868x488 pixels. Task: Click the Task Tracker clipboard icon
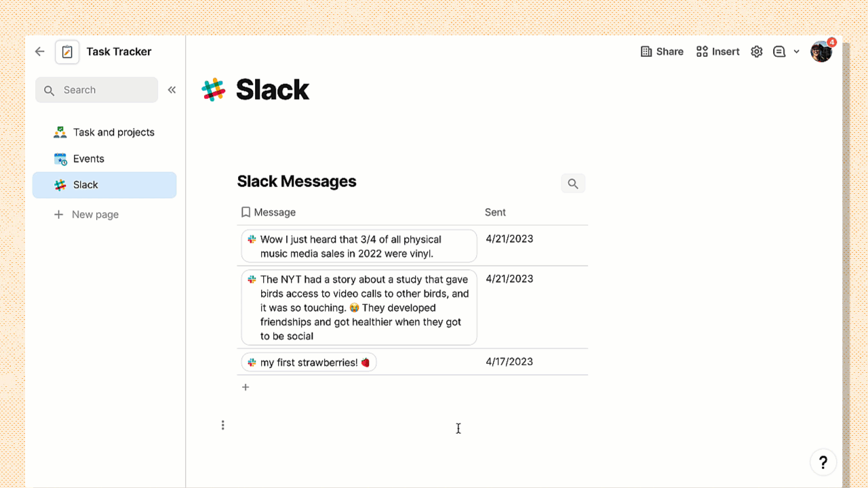pos(66,51)
